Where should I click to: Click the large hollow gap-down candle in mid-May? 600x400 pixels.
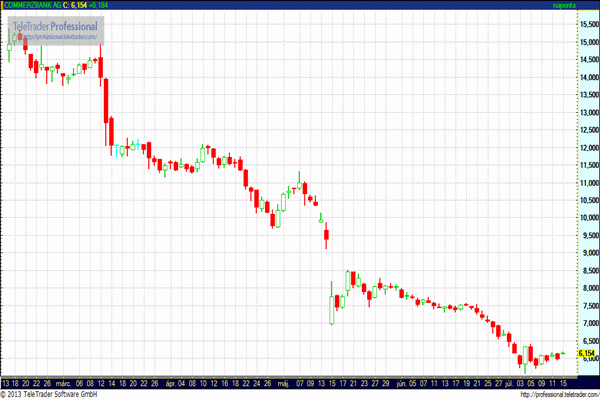click(333, 304)
